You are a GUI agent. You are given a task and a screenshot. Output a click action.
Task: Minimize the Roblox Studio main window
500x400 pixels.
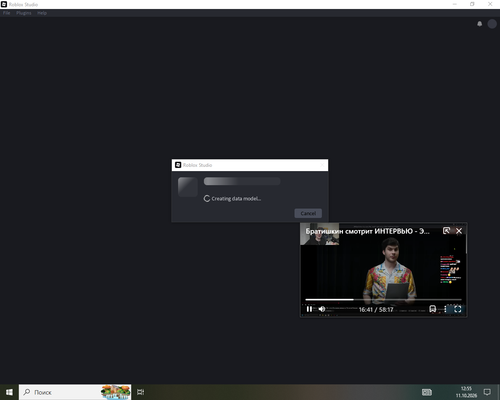click(455, 4)
